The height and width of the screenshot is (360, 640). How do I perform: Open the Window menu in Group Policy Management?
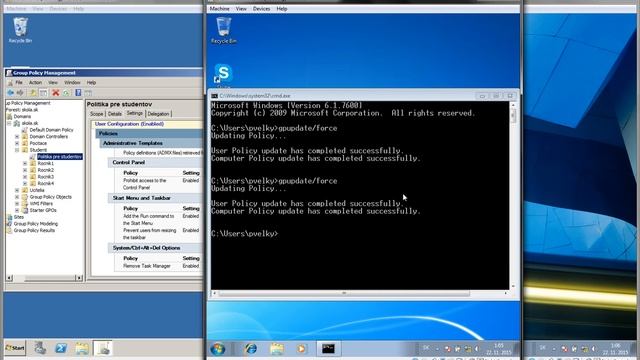point(72,82)
